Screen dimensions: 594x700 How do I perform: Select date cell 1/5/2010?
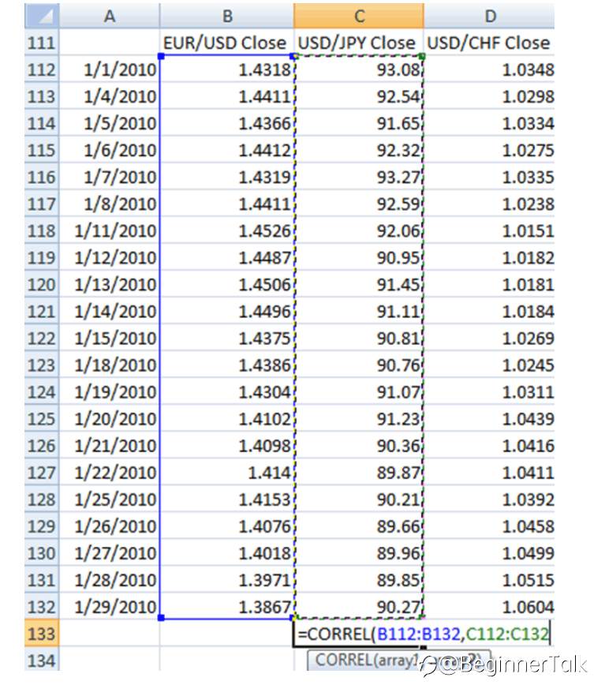[110, 123]
